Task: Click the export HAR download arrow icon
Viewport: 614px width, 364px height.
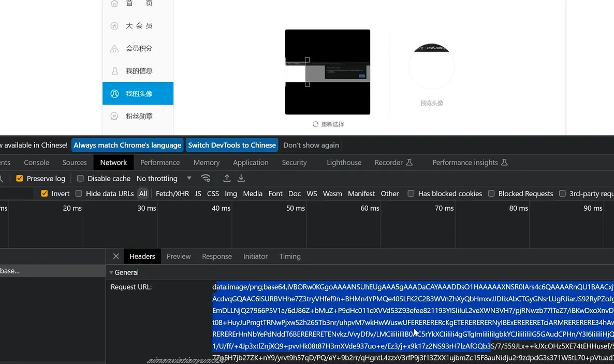Action: click(241, 178)
